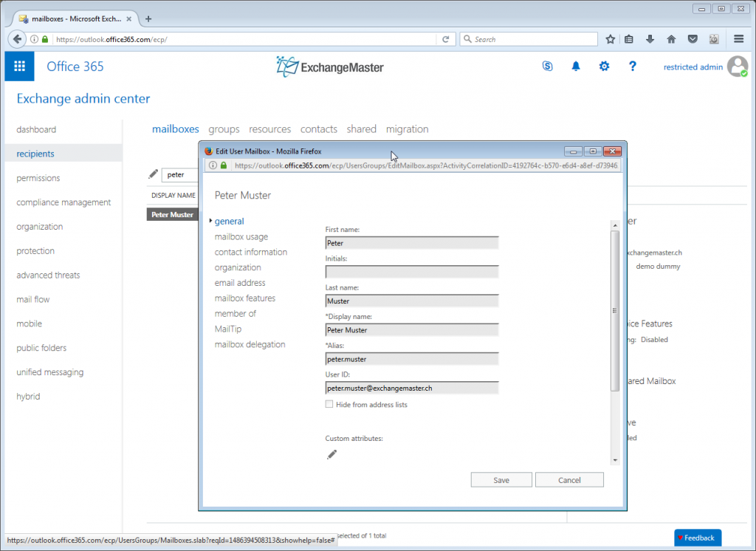The image size is (756, 551).
Task: Toggle Hide from address lists checkbox
Action: (329, 404)
